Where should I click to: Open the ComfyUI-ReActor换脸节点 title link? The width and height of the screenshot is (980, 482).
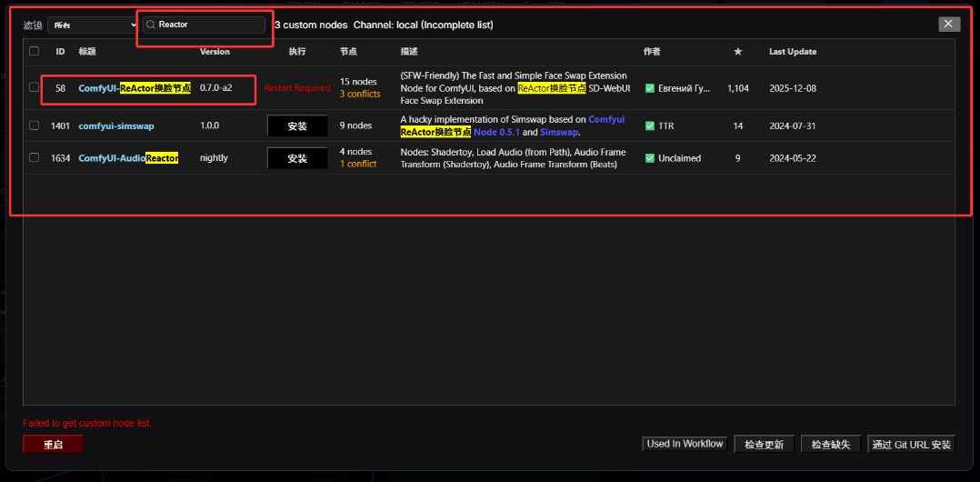pos(135,88)
